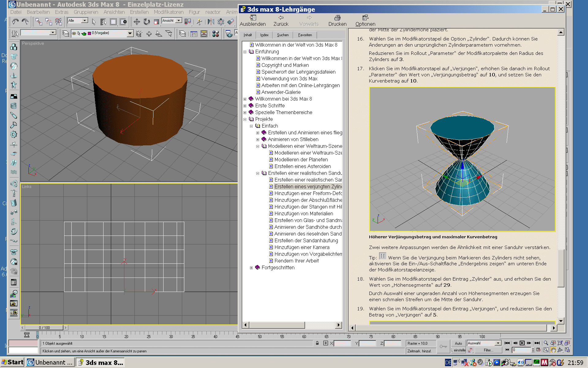The height and width of the screenshot is (368, 588).
Task: Click the Arc Rotate viewport tool
Action: click(560, 350)
